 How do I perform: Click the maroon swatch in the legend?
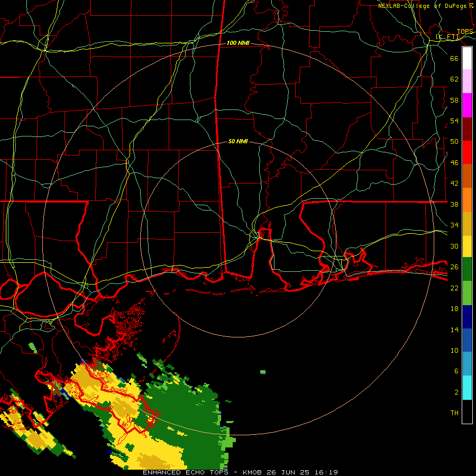[467, 129]
